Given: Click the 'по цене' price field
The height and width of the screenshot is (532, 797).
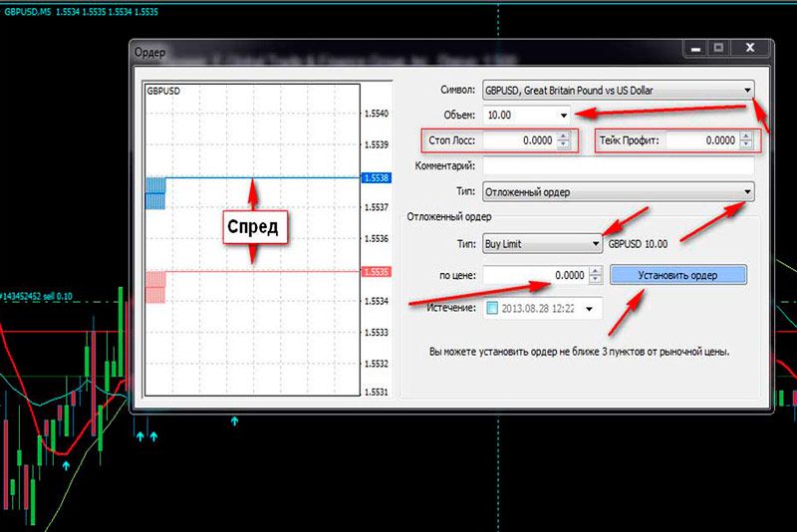Looking at the screenshot, I should [x=536, y=275].
